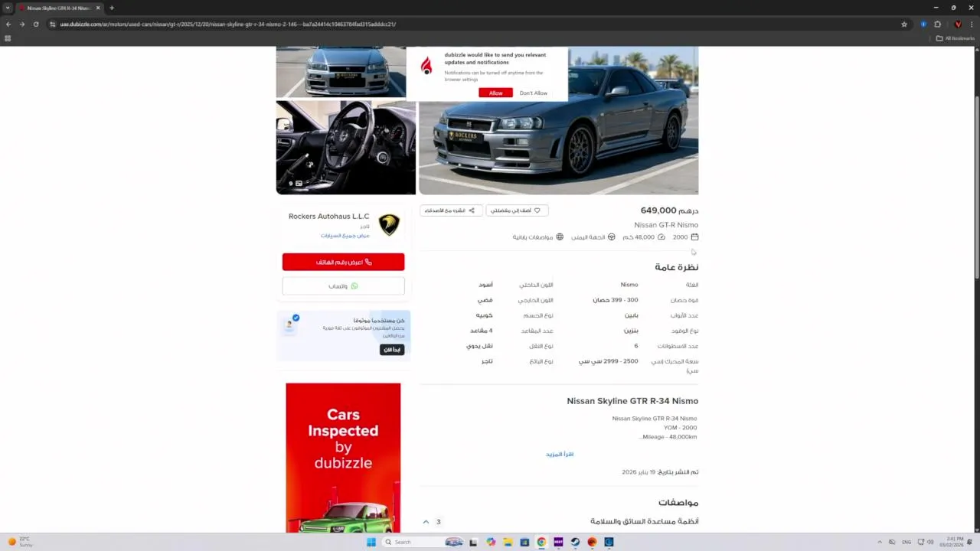The image size is (980, 551).
Task: Share listing with friends via the share button
Action: coord(451,210)
